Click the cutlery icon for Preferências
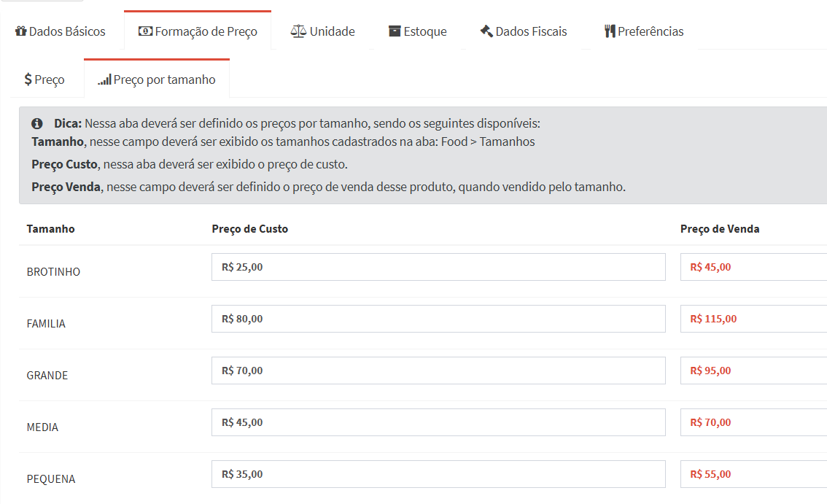 610,31
